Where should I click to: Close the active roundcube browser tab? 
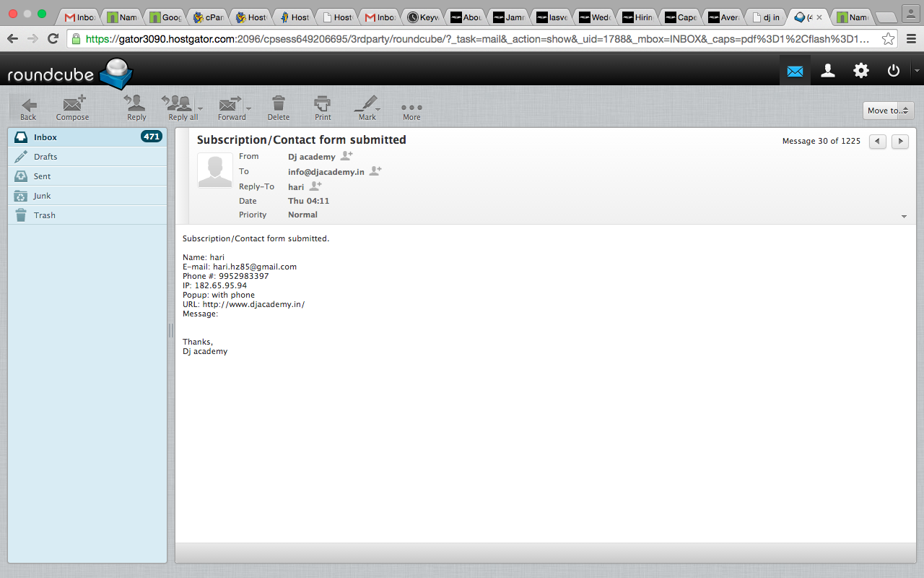[x=819, y=17]
